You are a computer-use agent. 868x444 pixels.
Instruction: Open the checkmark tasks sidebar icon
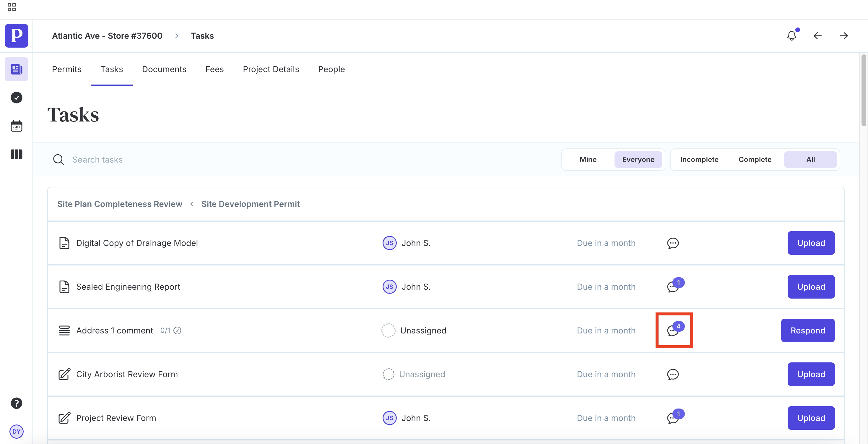coord(16,98)
